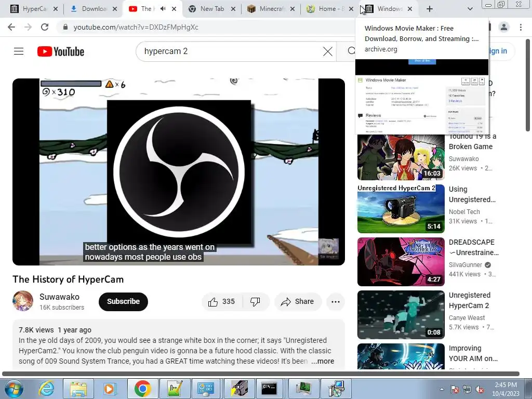
Task: Close the Minecraft tab
Action: point(292,9)
